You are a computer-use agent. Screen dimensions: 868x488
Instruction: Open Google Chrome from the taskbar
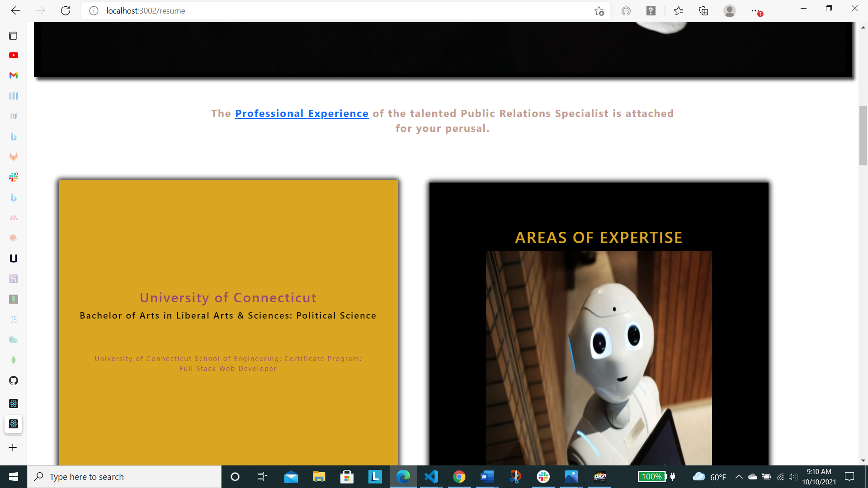tap(459, 477)
